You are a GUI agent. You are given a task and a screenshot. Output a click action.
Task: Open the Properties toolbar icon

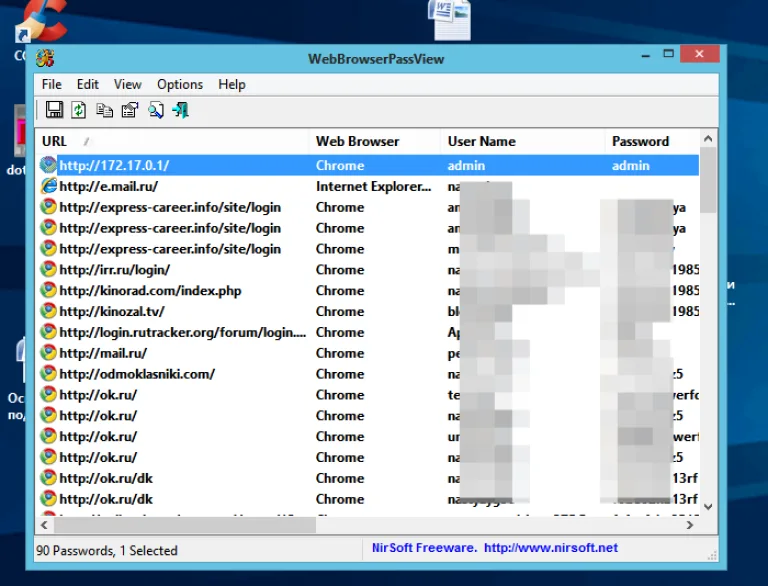[130, 110]
